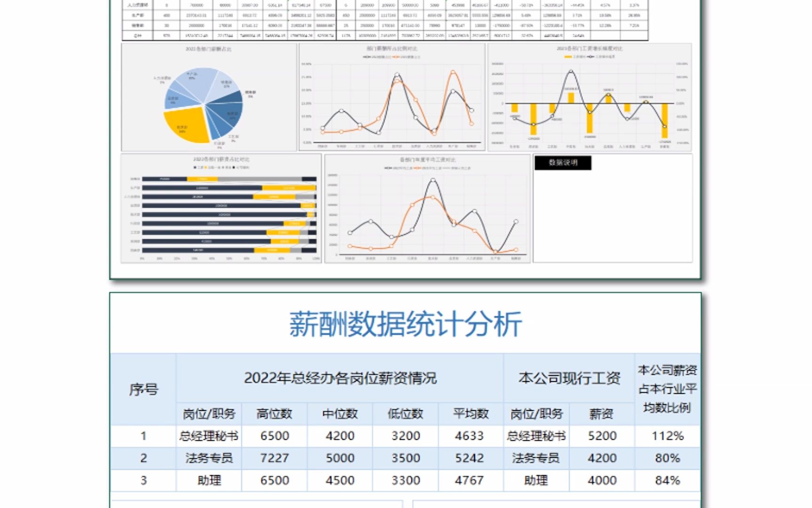This screenshot has width=812, height=508.
Task: Click 岗位/职务 header next to 高位数
Action: tap(209, 414)
